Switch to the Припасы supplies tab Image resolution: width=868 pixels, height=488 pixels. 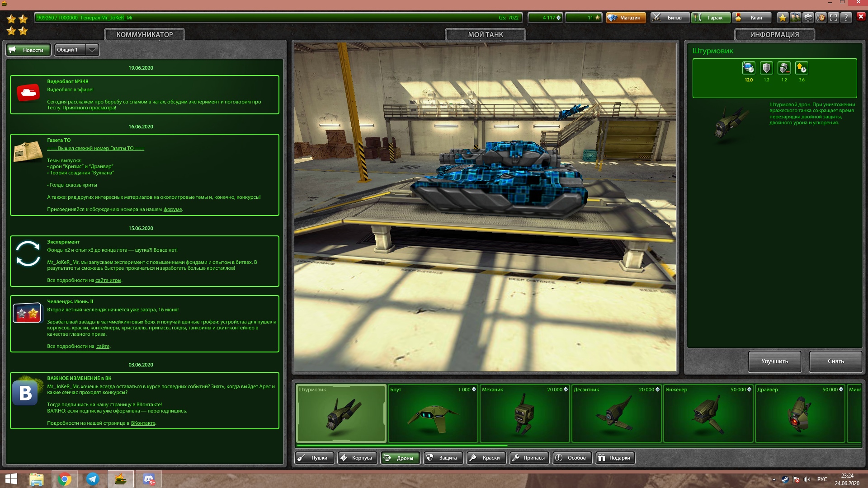[x=529, y=458]
